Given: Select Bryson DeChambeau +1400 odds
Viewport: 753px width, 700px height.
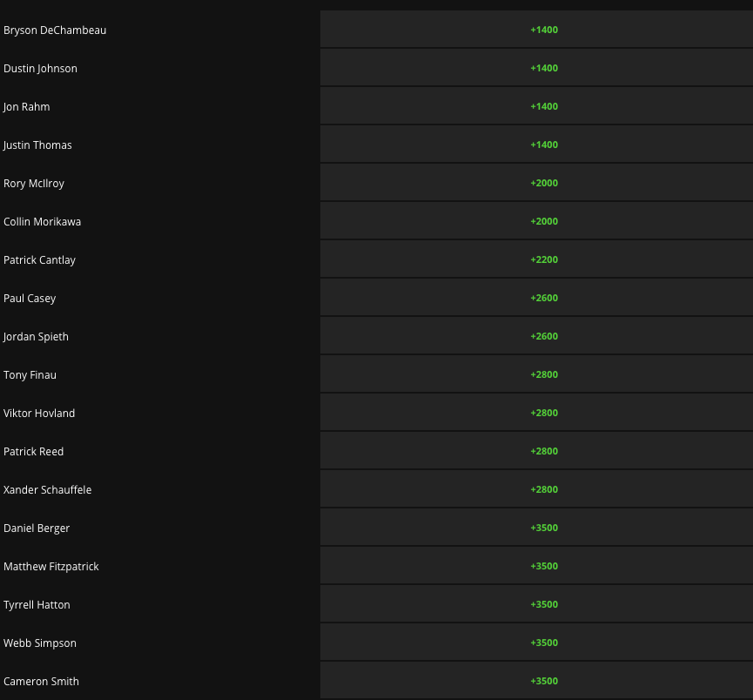Looking at the screenshot, I should 543,30.
